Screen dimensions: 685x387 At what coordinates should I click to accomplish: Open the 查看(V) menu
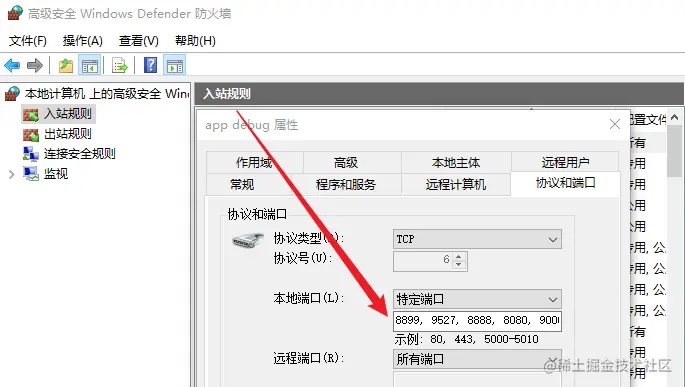138,41
